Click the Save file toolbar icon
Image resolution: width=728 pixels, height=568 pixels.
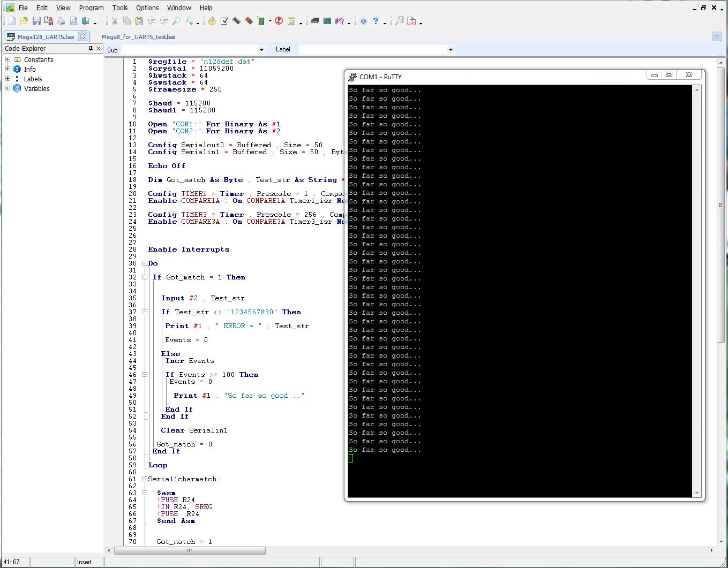[x=36, y=21]
